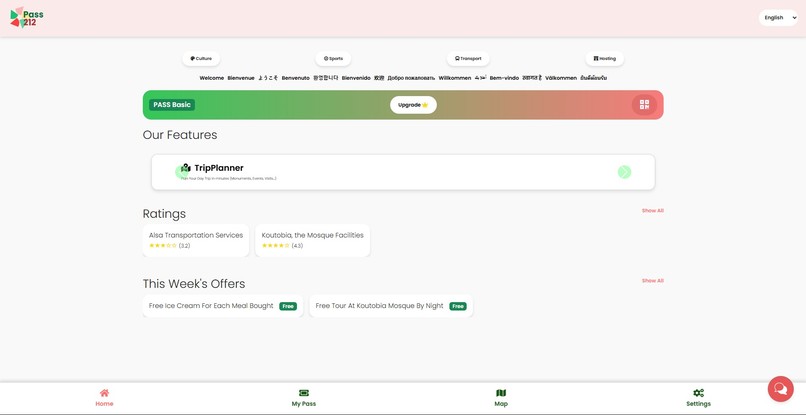Viewport: 806px width, 415px height.
Task: Switch to the Map tab
Action: [501, 398]
